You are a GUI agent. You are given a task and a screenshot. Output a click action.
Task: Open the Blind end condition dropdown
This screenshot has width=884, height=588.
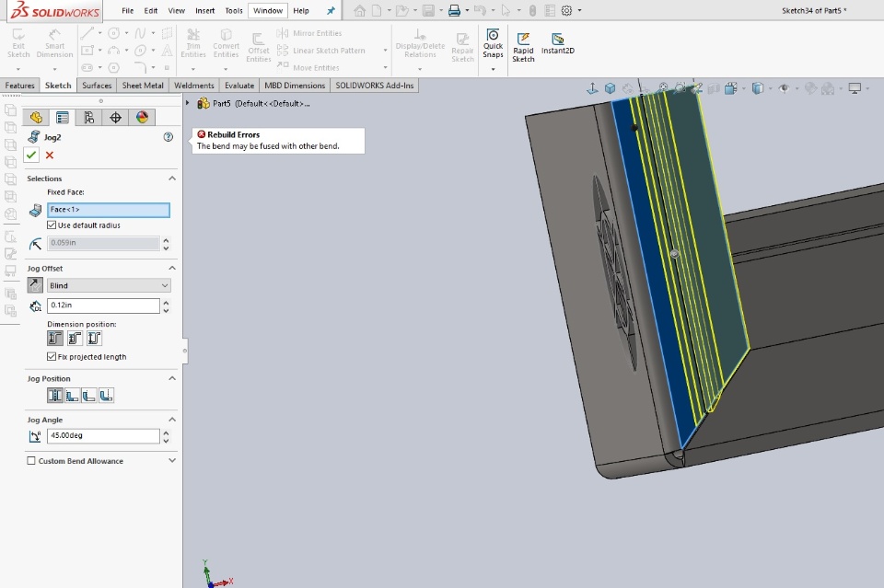click(x=109, y=286)
